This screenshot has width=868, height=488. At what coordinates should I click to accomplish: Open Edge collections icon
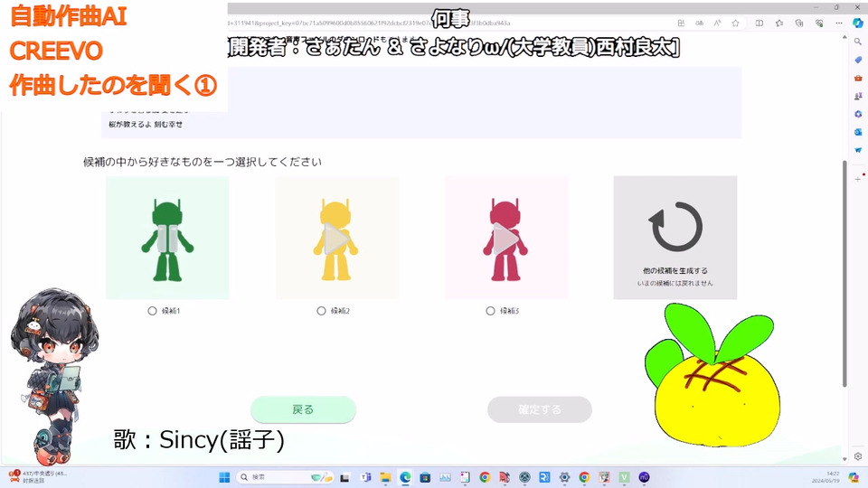click(x=798, y=23)
